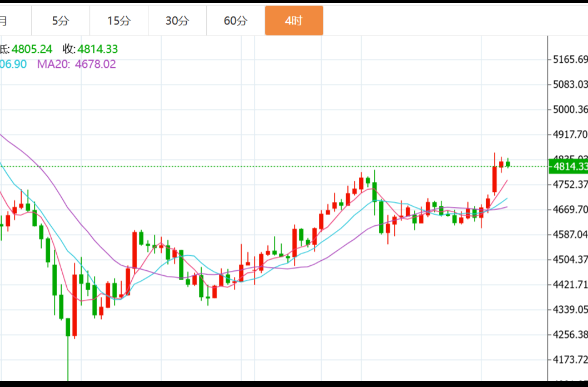This screenshot has height=387, width=588.
Task: Click the latest small green candle at right
Action: (x=508, y=163)
